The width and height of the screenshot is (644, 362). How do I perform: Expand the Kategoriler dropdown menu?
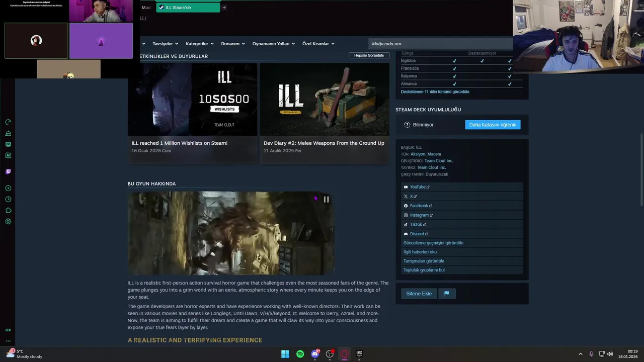199,44
